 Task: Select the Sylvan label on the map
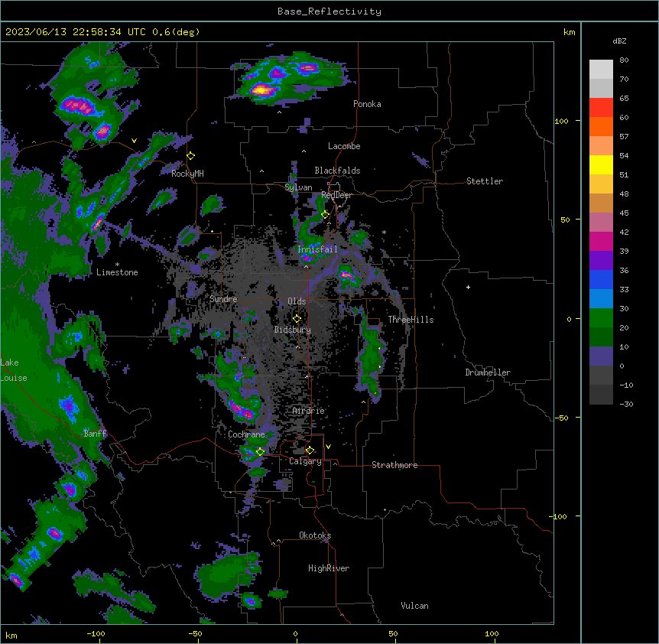[x=298, y=187]
